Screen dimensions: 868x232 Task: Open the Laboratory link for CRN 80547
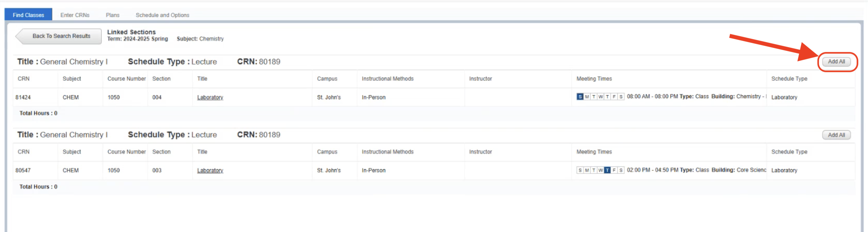[x=210, y=170]
